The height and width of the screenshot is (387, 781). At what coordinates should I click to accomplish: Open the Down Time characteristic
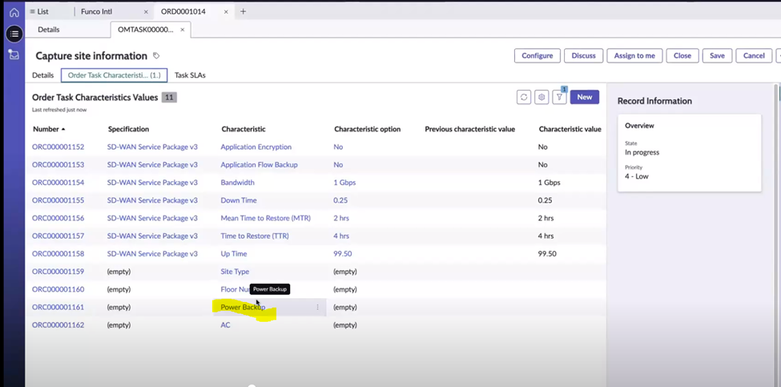click(239, 200)
